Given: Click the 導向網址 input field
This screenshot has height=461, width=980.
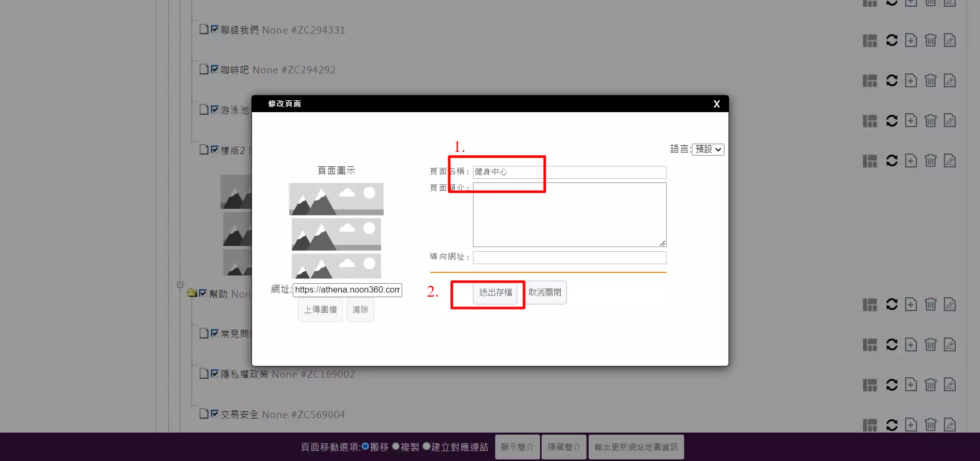Looking at the screenshot, I should click(569, 257).
